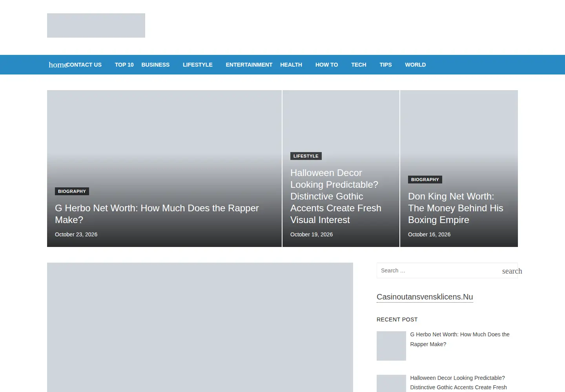Screen dimensions: 565x392
Task: Open Halloween Decor recent post title link
Action: 458,383
